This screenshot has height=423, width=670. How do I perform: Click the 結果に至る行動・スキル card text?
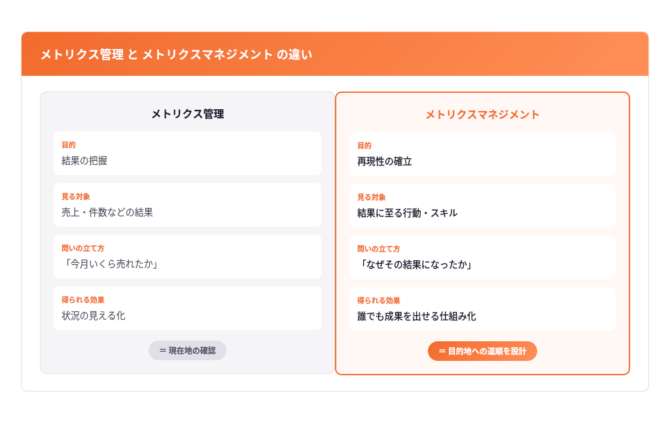[x=407, y=213]
